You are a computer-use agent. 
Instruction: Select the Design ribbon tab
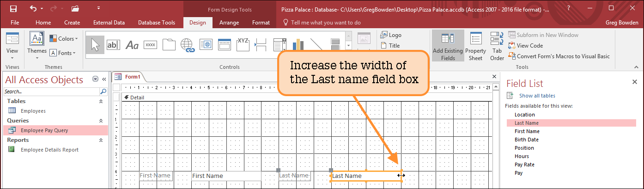(x=198, y=22)
